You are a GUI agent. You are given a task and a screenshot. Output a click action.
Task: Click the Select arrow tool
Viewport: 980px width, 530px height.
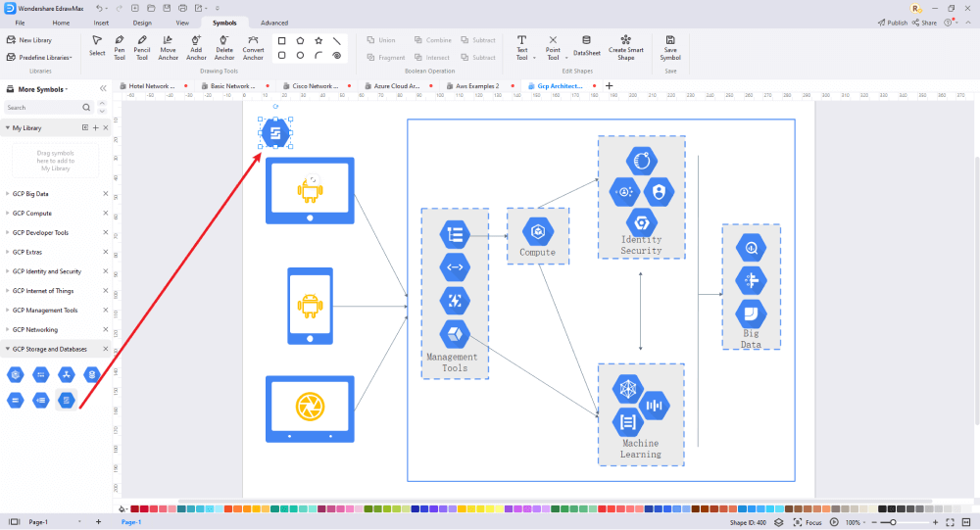tap(97, 46)
